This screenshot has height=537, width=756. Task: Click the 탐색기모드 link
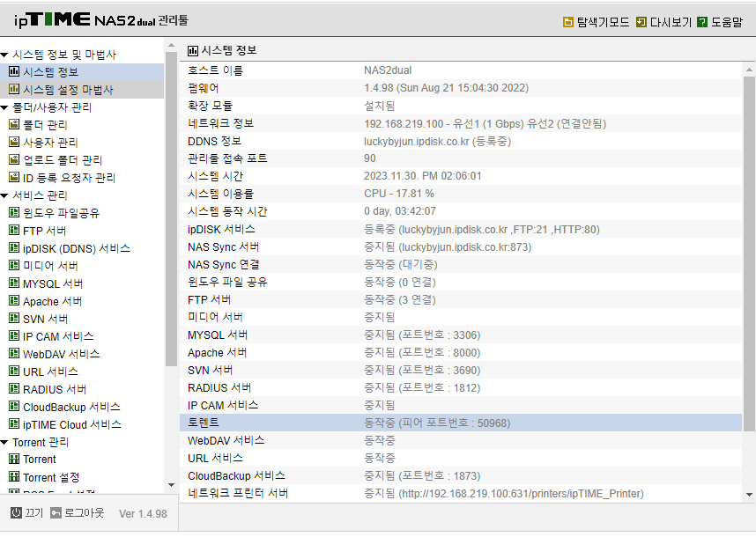coord(603,22)
